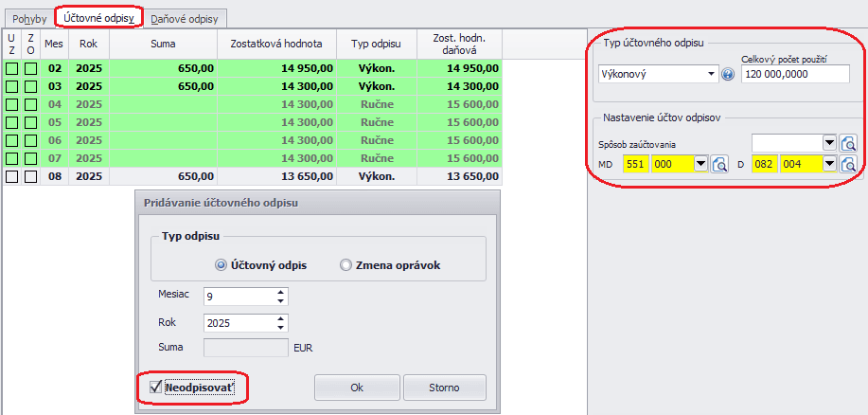Click the Celkový počet použití field
The height and width of the screenshot is (415, 868).
(x=795, y=74)
